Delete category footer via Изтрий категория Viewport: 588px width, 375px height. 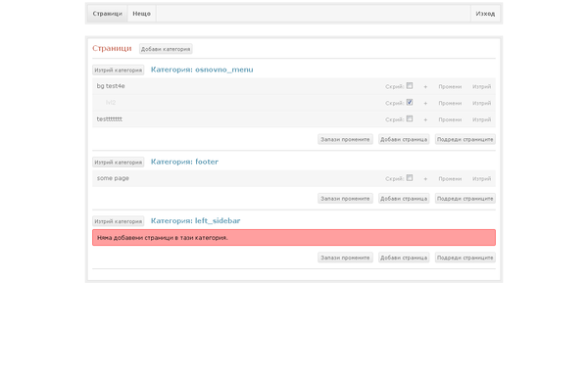(119, 163)
